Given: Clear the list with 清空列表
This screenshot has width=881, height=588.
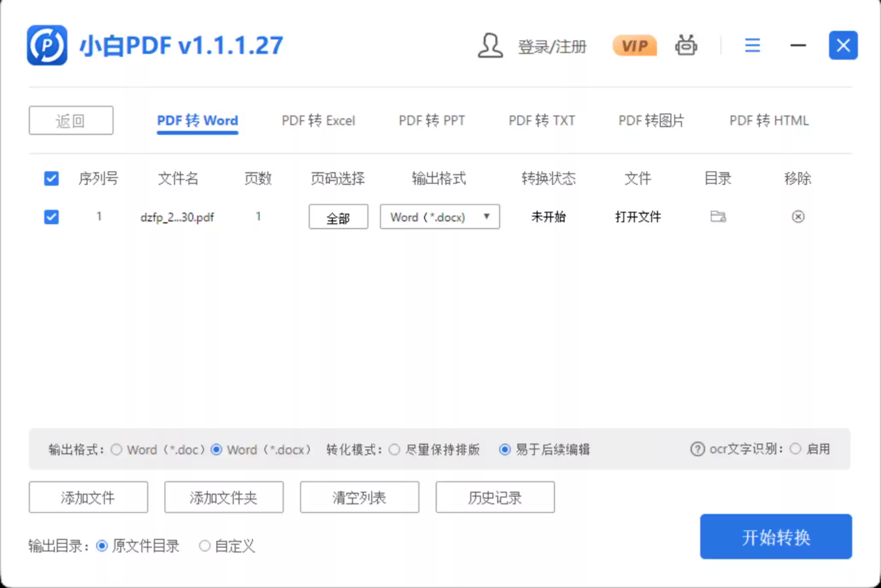Looking at the screenshot, I should pos(359,497).
